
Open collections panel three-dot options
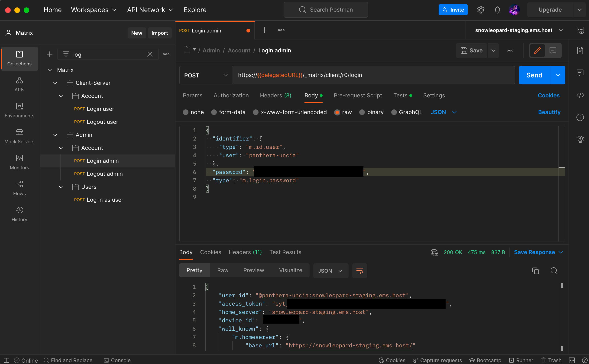[166, 54]
